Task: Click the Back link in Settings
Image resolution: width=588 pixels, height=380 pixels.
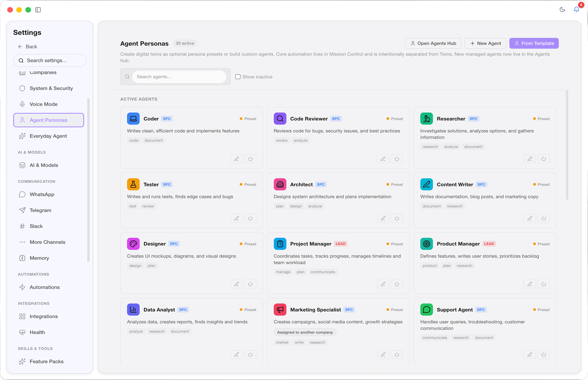Action: [28, 47]
